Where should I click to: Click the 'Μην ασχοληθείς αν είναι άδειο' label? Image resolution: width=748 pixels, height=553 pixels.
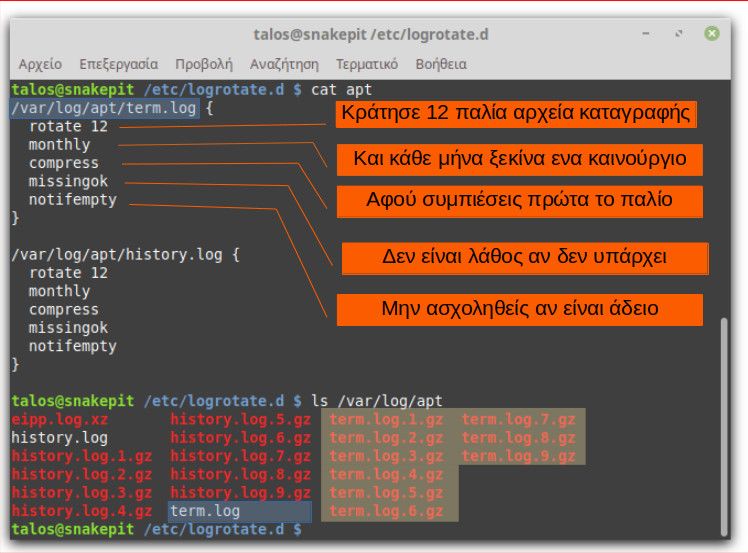[520, 309]
